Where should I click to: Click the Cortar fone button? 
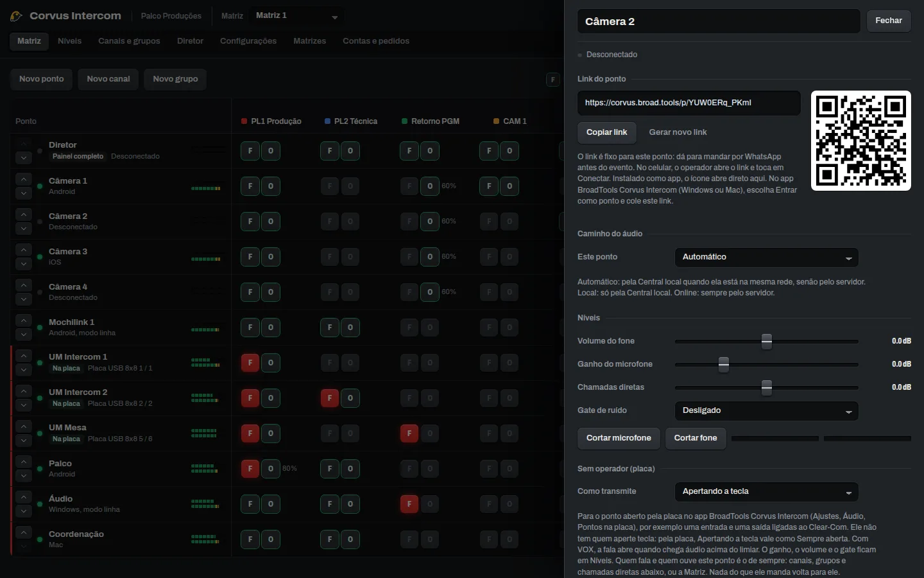[x=696, y=438]
